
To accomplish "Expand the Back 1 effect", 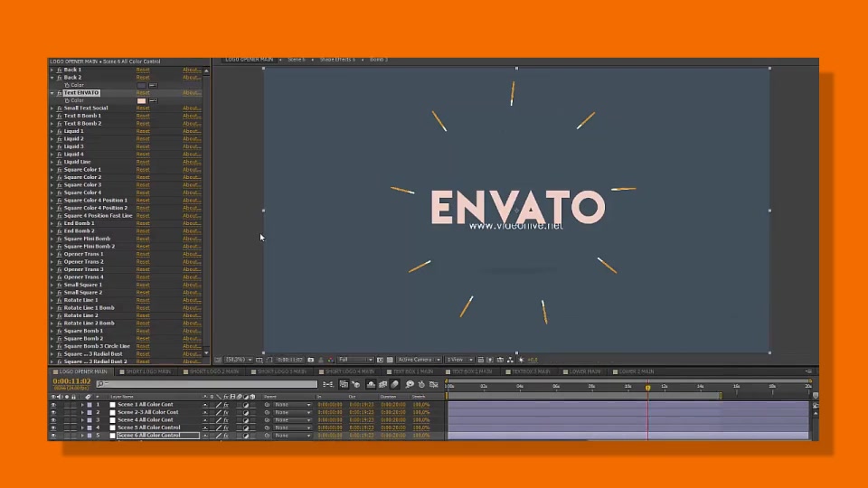I will 52,70.
